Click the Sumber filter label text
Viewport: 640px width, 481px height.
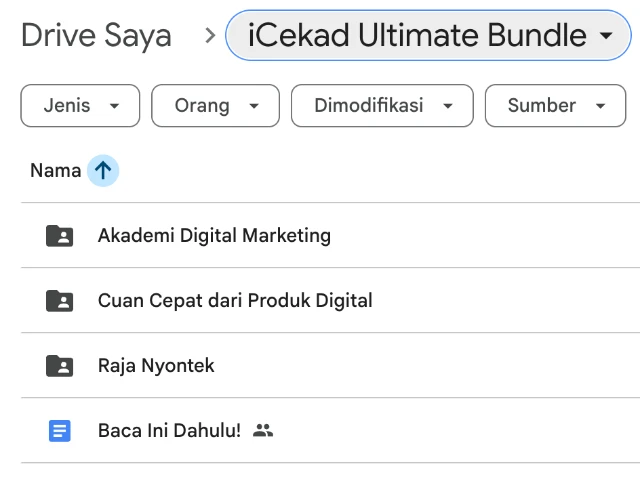[542, 106]
